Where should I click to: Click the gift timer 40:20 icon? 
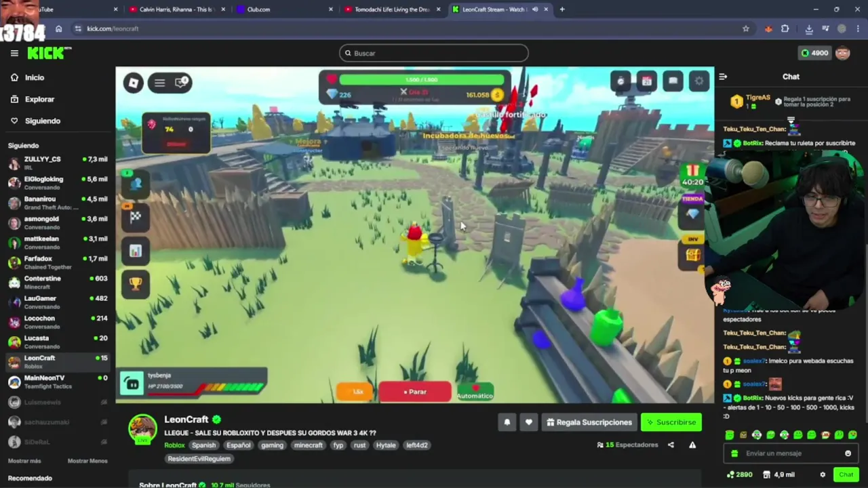click(692, 175)
